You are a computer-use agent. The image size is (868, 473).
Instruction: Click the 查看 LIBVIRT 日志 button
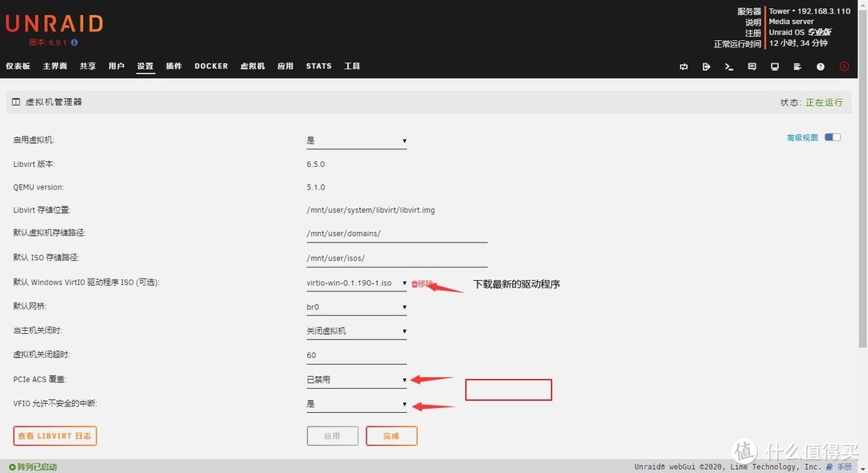tap(55, 436)
